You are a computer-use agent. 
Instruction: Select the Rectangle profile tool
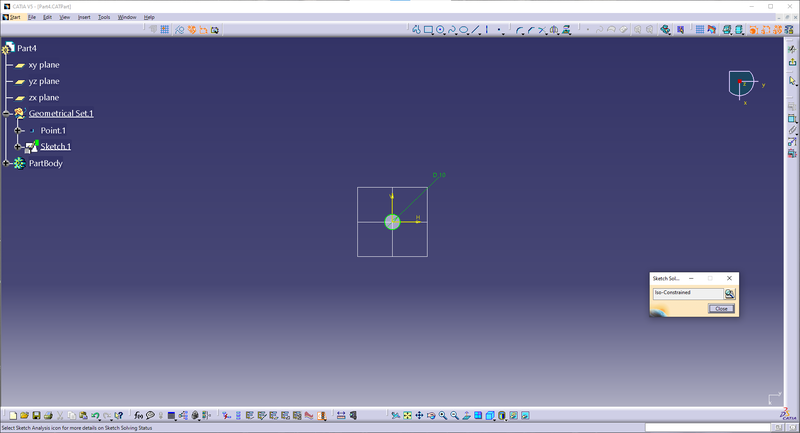pyautogui.click(x=428, y=30)
